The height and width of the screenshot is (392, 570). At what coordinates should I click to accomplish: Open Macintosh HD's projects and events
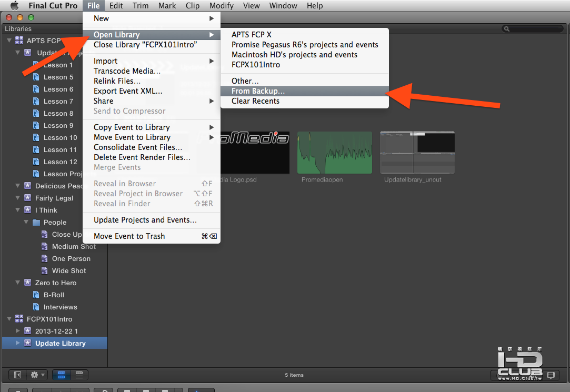[304, 55]
